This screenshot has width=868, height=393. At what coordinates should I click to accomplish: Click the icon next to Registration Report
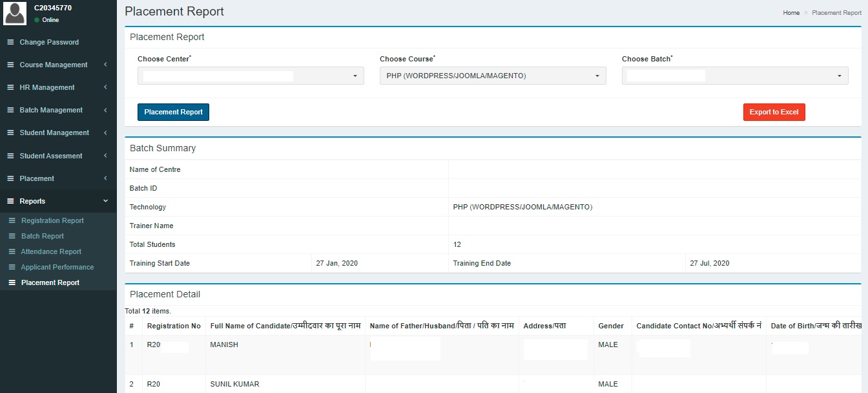[12, 220]
